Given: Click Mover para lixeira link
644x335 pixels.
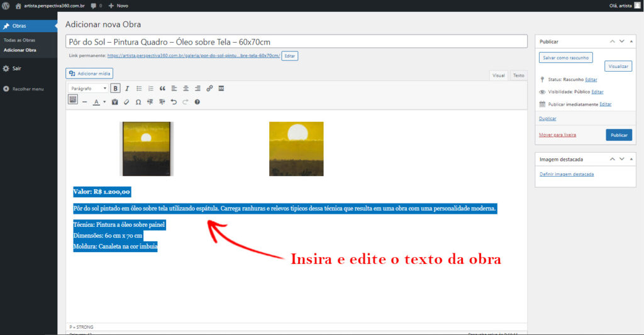Looking at the screenshot, I should [x=557, y=135].
